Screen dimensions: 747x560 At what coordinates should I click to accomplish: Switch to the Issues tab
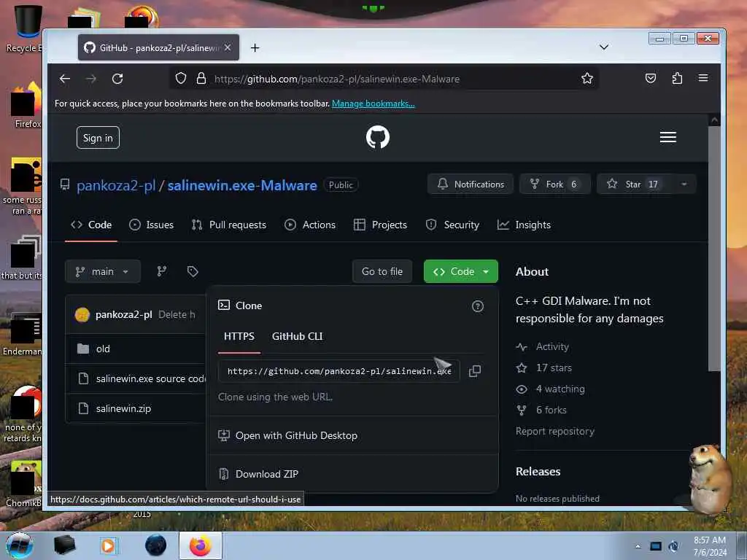152,225
